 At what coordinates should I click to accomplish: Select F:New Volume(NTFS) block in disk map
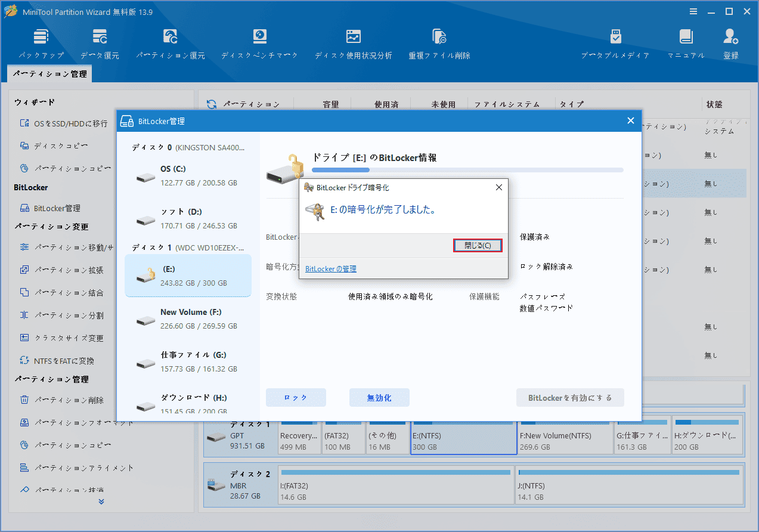(x=565, y=437)
